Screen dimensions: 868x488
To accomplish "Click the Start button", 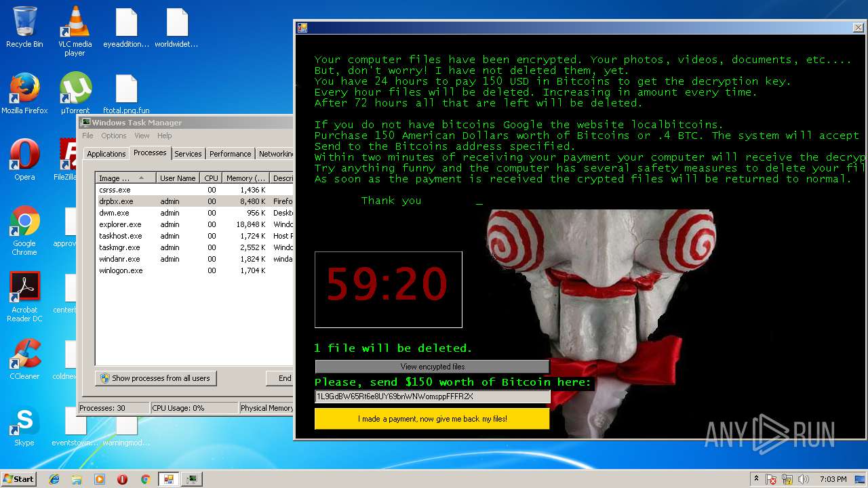I will 18,479.
